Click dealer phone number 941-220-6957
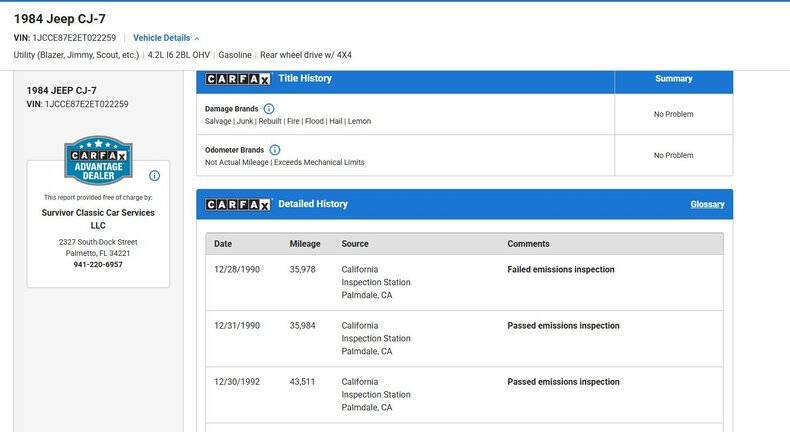 98,265
